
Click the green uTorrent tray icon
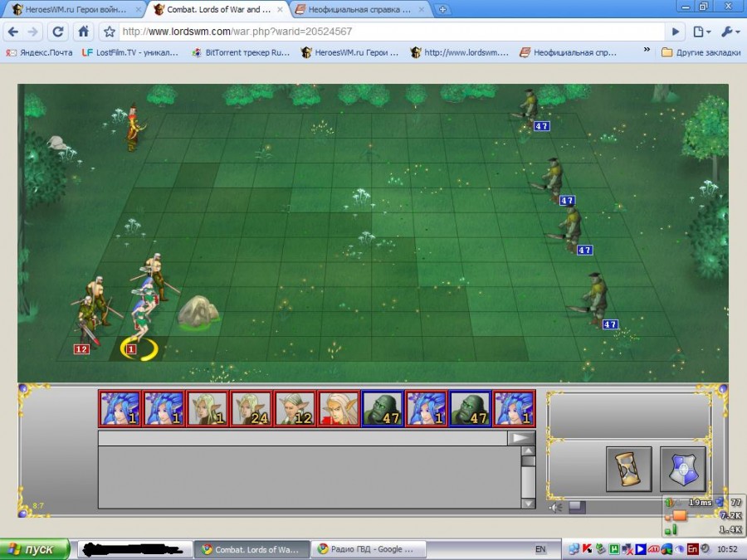coord(614,549)
